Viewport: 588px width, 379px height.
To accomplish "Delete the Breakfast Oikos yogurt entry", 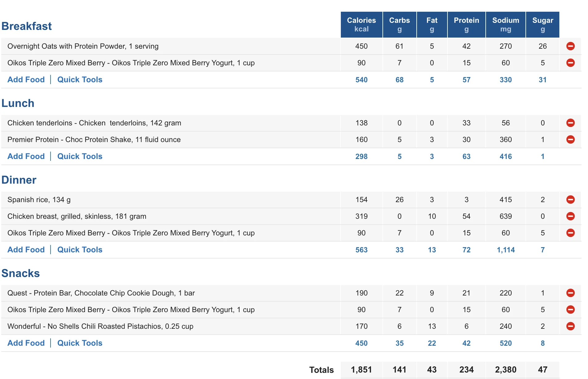I will 570,63.
